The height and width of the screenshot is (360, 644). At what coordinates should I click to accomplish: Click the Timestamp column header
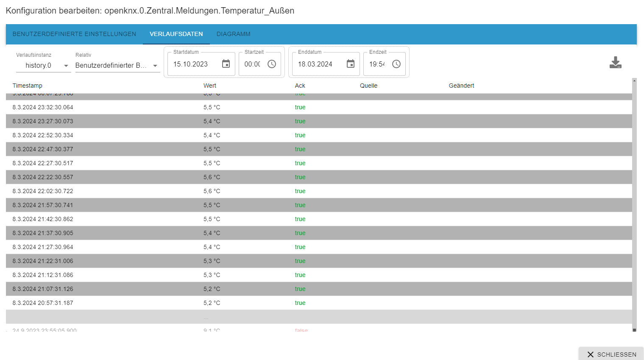pyautogui.click(x=28, y=86)
